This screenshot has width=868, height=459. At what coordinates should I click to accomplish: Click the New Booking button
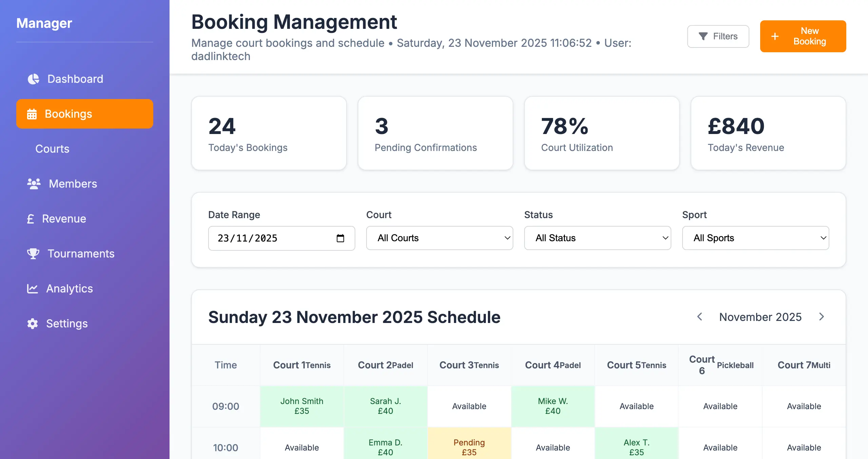point(803,36)
